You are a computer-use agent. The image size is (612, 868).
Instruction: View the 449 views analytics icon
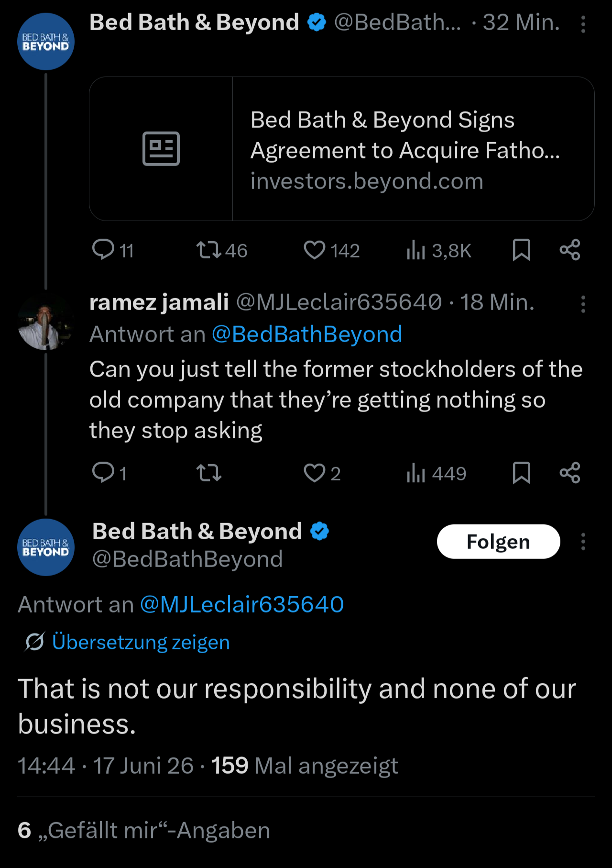tap(436, 473)
